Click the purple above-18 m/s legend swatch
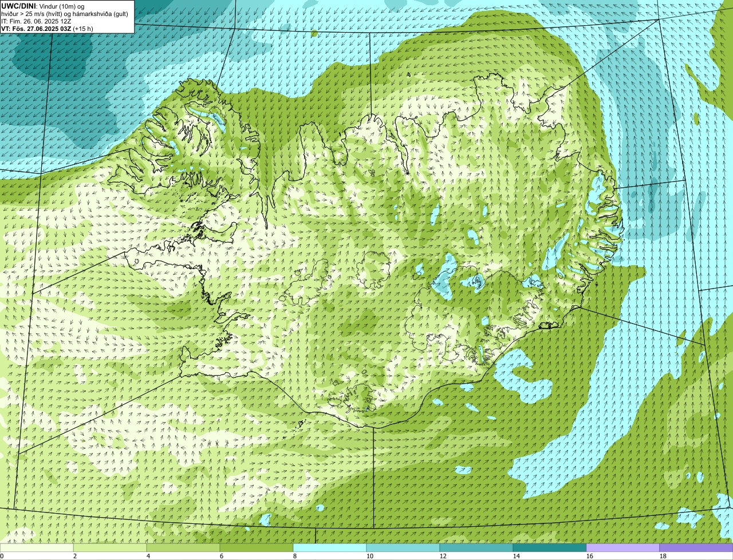733x560 pixels. tap(696, 547)
